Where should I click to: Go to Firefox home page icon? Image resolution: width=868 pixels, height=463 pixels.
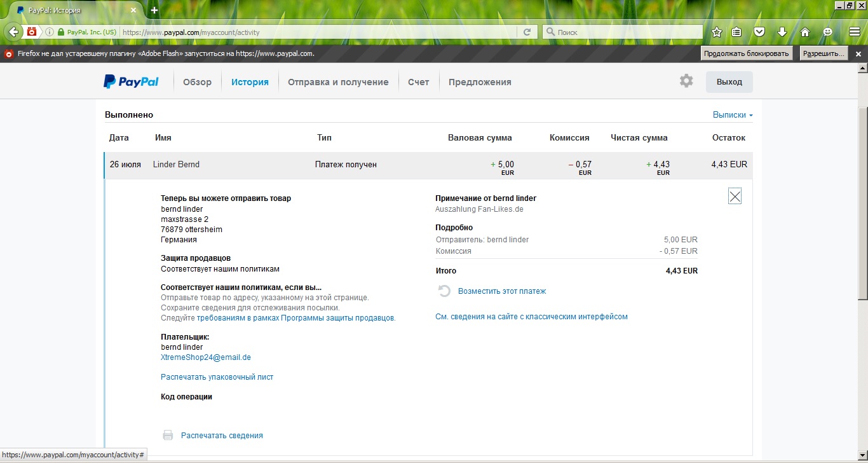(x=804, y=32)
